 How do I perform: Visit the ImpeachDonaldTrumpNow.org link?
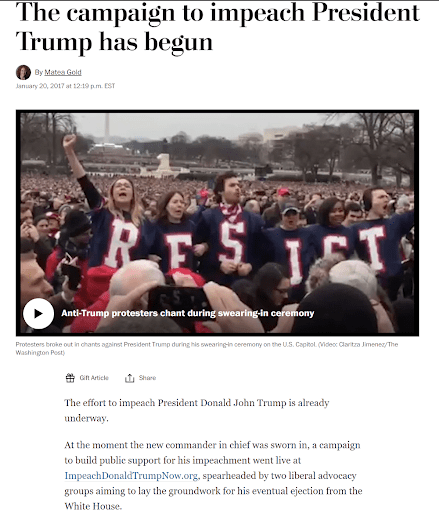131,476
